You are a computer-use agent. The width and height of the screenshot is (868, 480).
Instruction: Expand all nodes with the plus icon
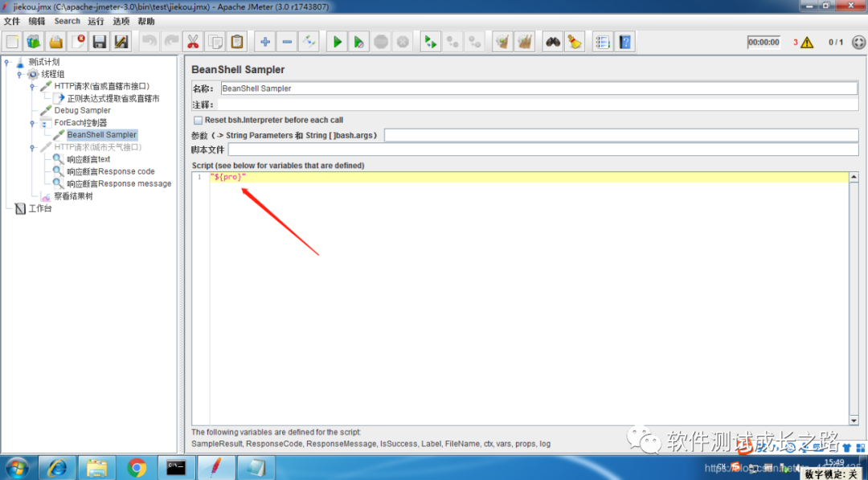(265, 42)
